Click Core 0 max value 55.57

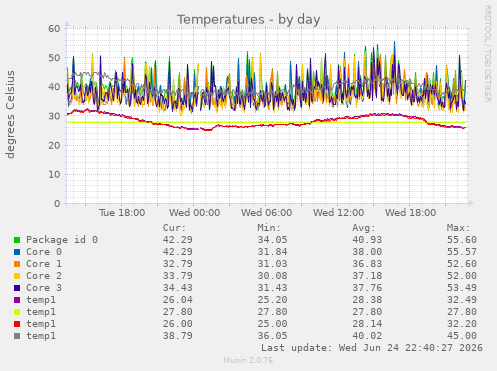pos(462,252)
